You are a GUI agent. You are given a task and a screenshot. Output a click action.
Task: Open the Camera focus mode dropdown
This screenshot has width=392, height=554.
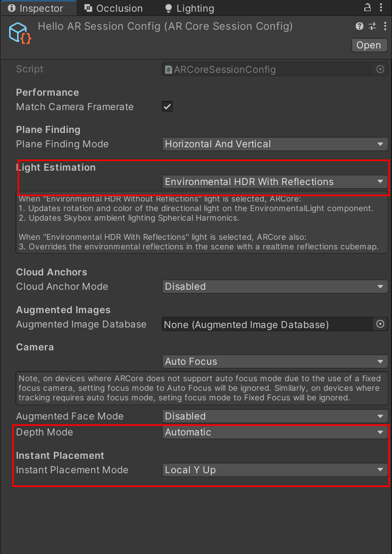click(x=275, y=362)
